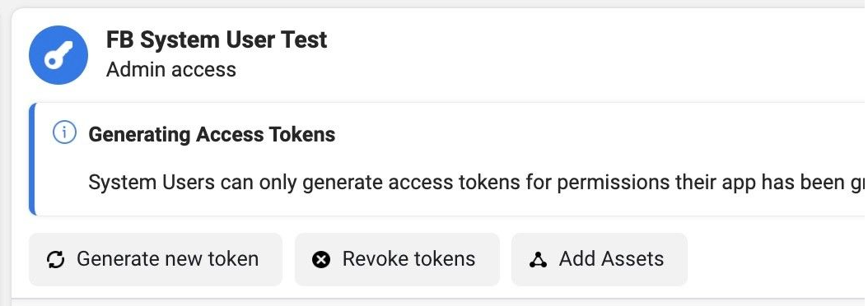This screenshot has height=306, width=868.
Task: Click the "Revoke tokens" text label
Action: tap(409, 259)
